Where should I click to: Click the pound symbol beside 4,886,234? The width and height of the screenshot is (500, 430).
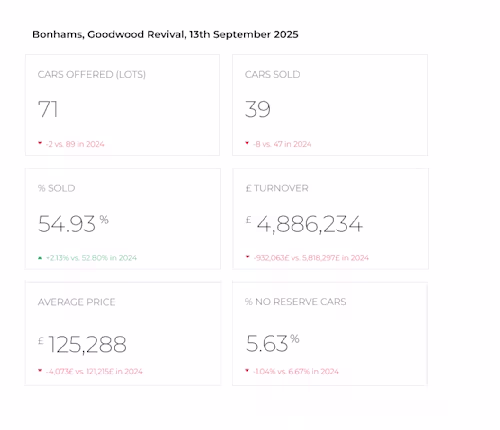(x=248, y=220)
